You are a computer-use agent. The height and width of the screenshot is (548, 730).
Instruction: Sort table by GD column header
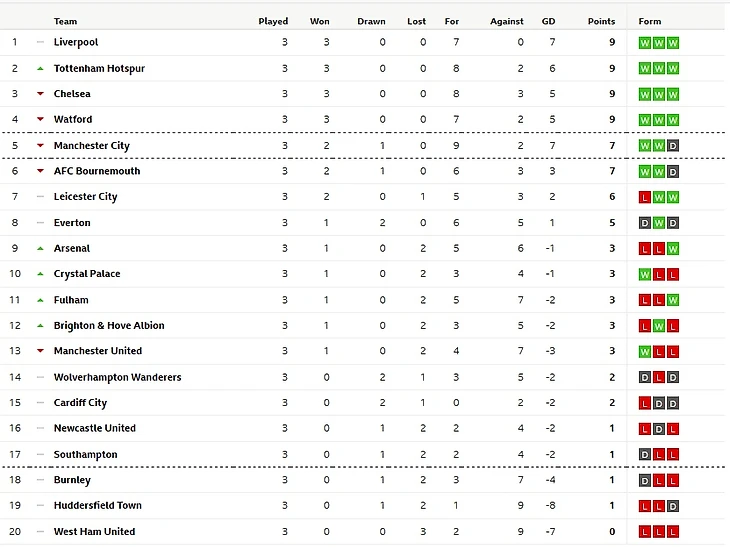click(x=548, y=21)
